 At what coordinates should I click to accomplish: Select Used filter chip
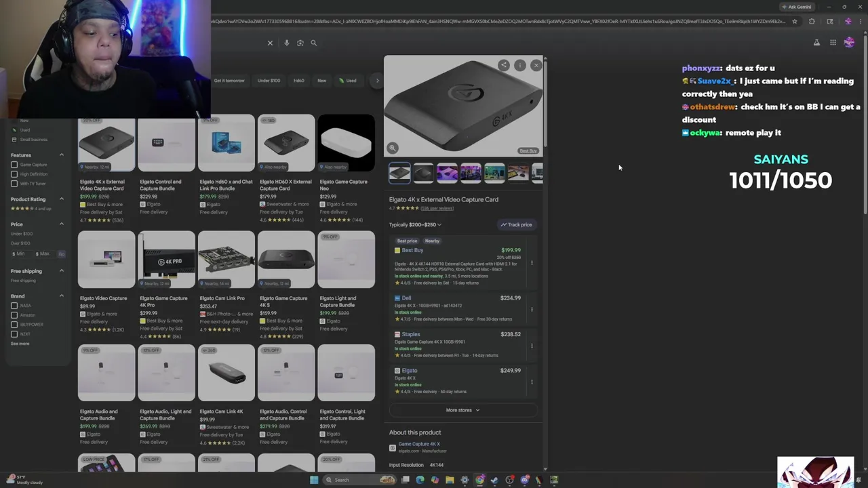click(348, 81)
